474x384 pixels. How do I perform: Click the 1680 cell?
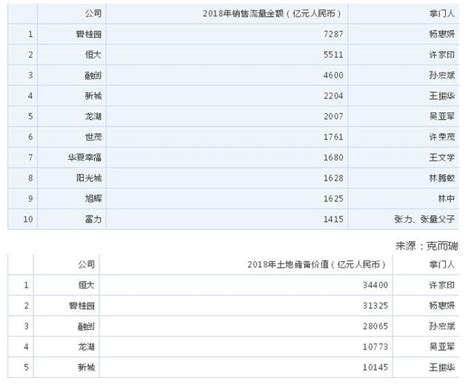[333, 157]
